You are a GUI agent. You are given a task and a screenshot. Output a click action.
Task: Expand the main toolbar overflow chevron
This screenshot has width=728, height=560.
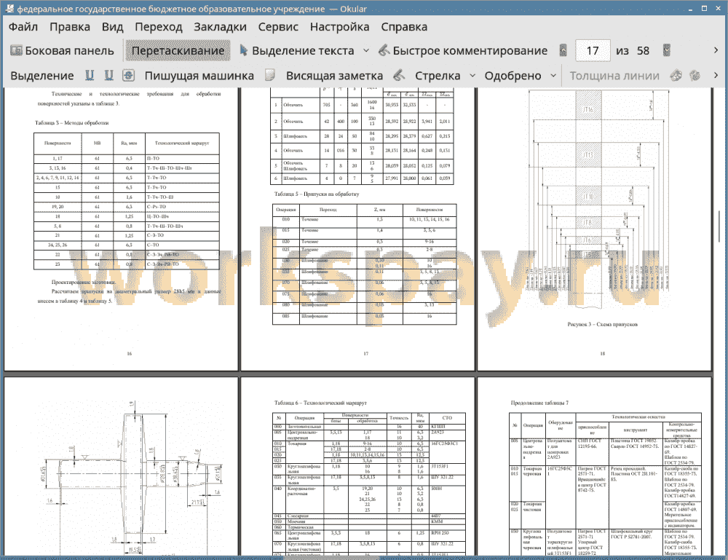click(x=716, y=51)
